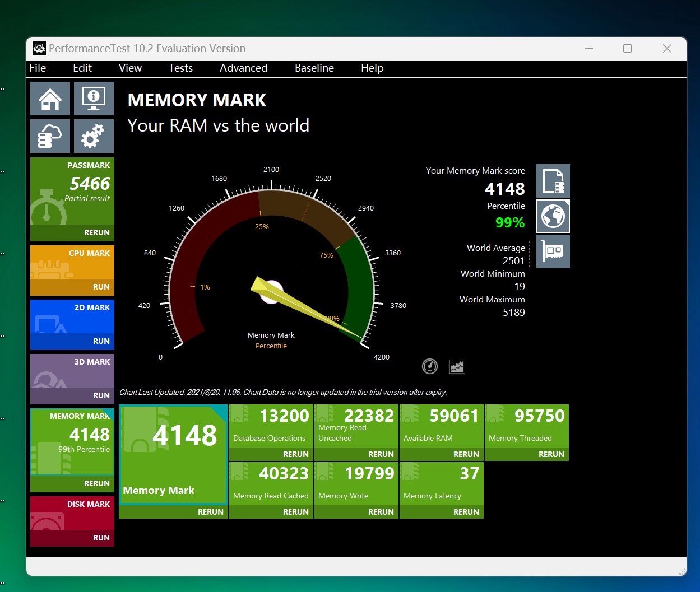
Task: Rerun the Memory Latency test
Action: (x=466, y=512)
